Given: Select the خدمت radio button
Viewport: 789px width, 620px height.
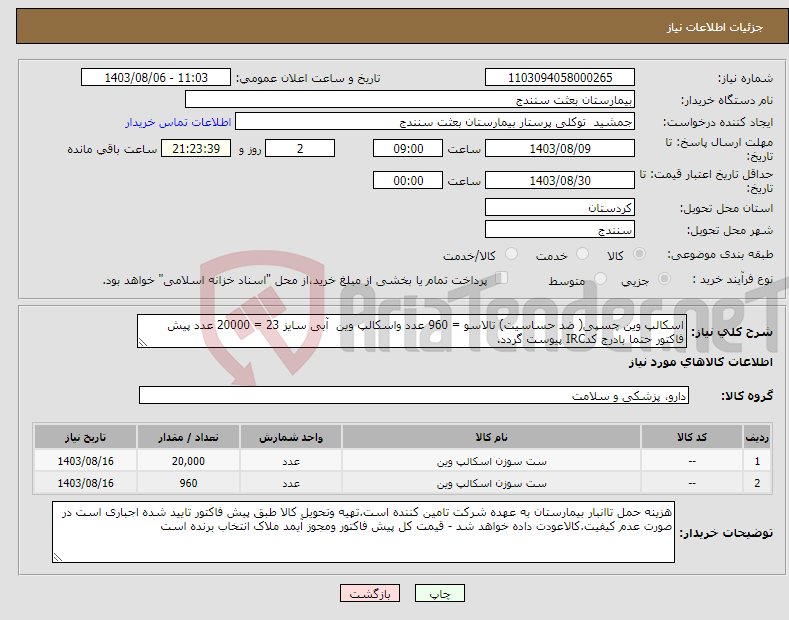Looking at the screenshot, I should [582, 254].
